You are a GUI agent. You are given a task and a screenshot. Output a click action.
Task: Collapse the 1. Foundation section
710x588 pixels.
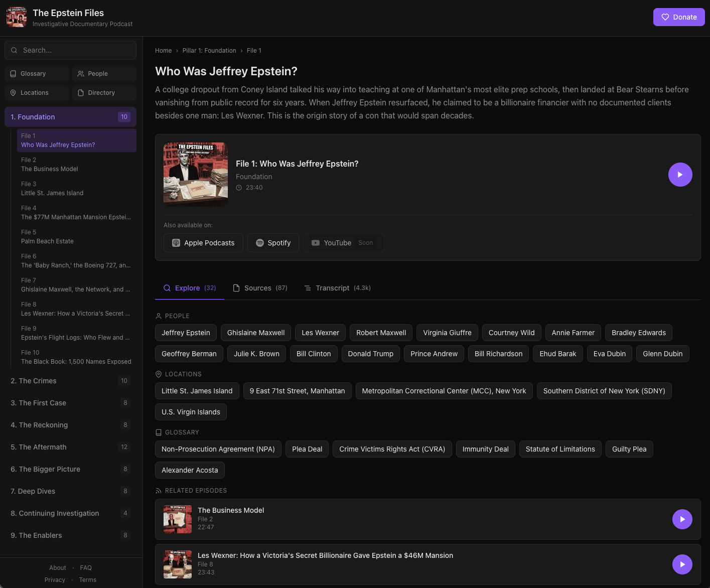70,117
